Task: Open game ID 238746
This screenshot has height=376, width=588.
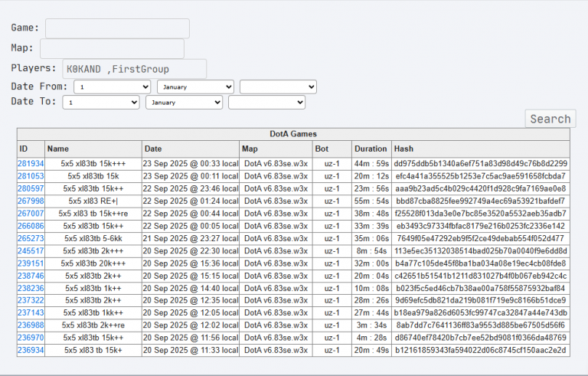Action: coord(31,276)
